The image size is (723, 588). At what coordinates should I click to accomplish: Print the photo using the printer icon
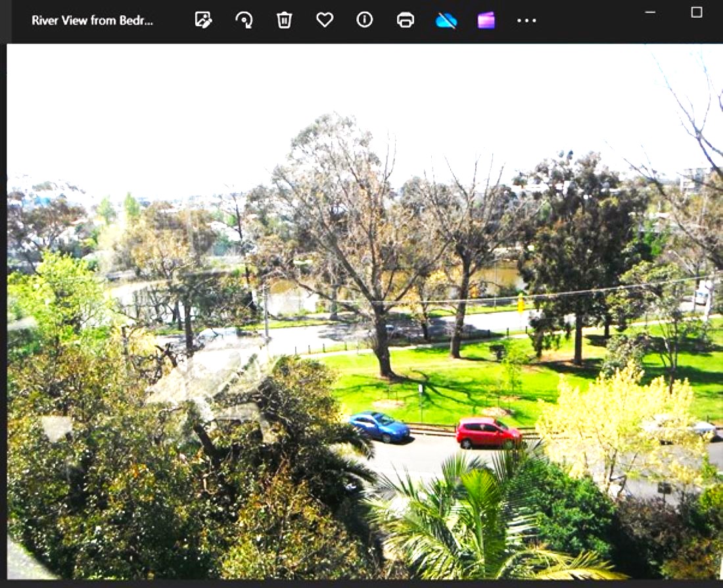click(406, 20)
